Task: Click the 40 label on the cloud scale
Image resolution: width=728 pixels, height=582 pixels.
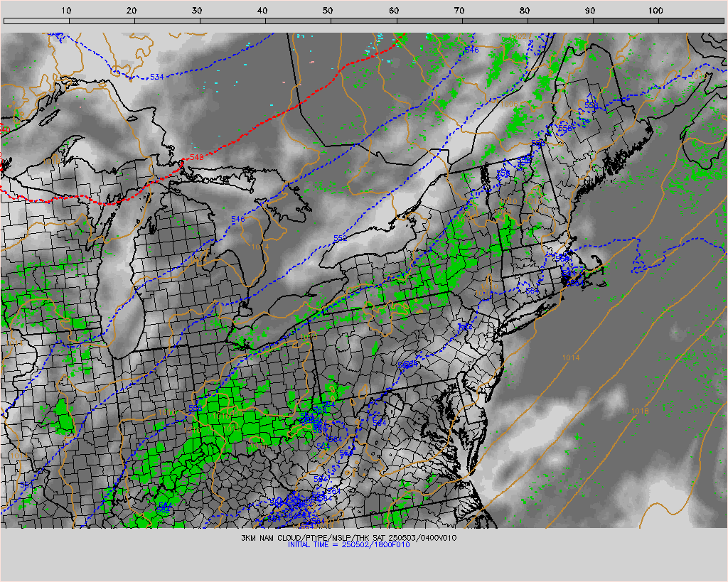Action: pos(262,10)
